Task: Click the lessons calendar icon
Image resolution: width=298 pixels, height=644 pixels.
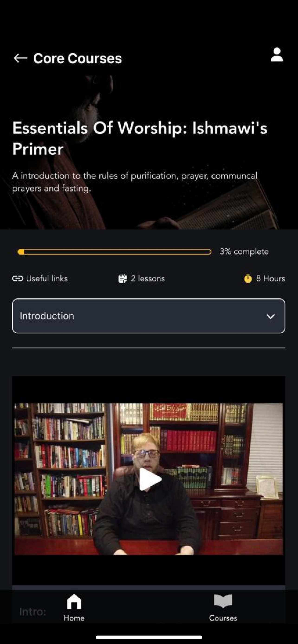Action: click(123, 278)
